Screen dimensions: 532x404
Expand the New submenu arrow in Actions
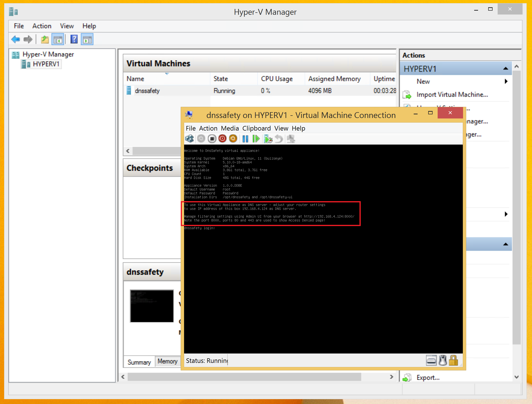[506, 81]
